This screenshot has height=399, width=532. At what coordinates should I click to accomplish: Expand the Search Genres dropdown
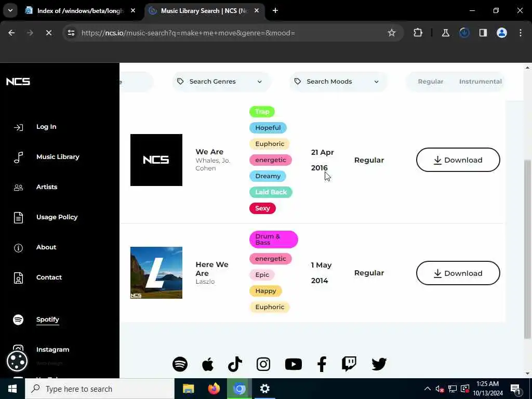[221, 82]
